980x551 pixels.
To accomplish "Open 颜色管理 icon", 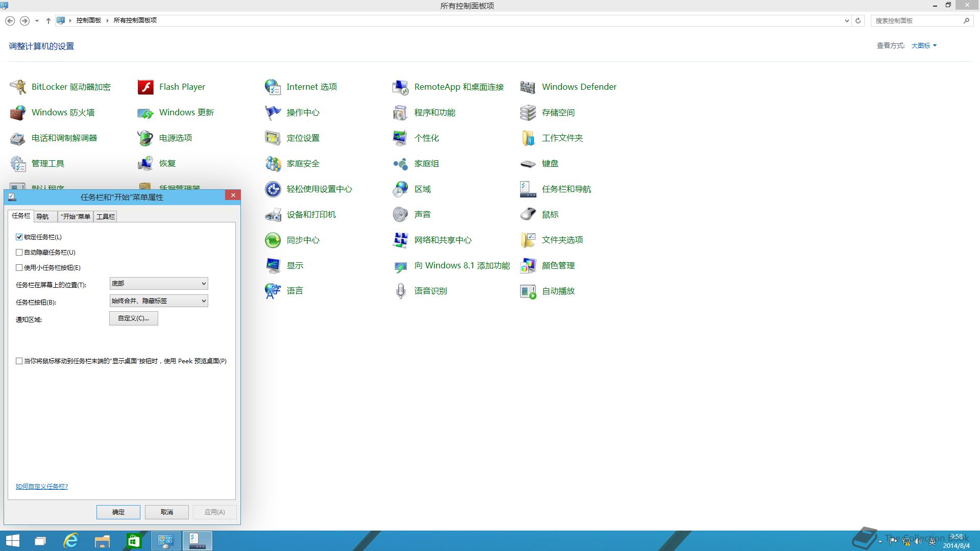I will coord(528,266).
